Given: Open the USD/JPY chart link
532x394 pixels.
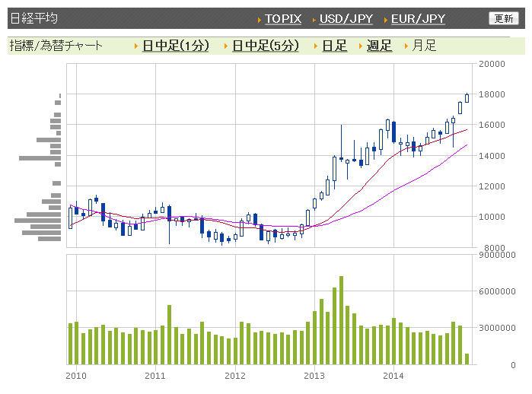Looking at the screenshot, I should click(346, 19).
